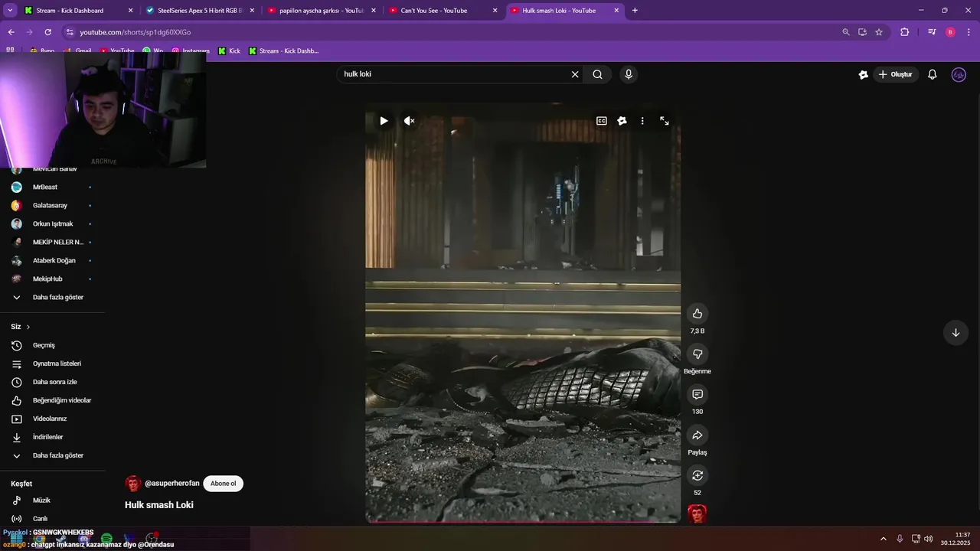This screenshot has width=980, height=551.
Task: Bookmark page with the star icon
Action: click(879, 32)
